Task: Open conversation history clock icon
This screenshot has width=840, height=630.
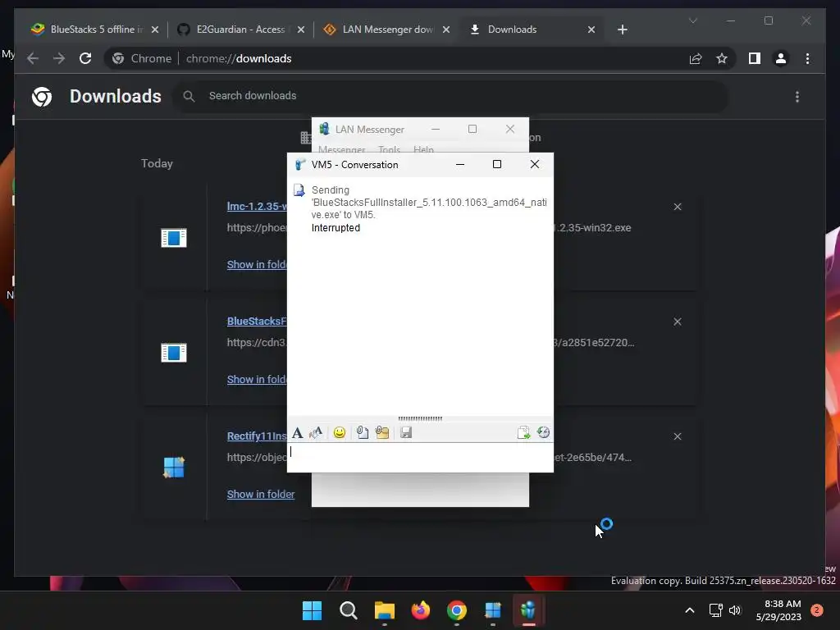Action: pos(543,432)
